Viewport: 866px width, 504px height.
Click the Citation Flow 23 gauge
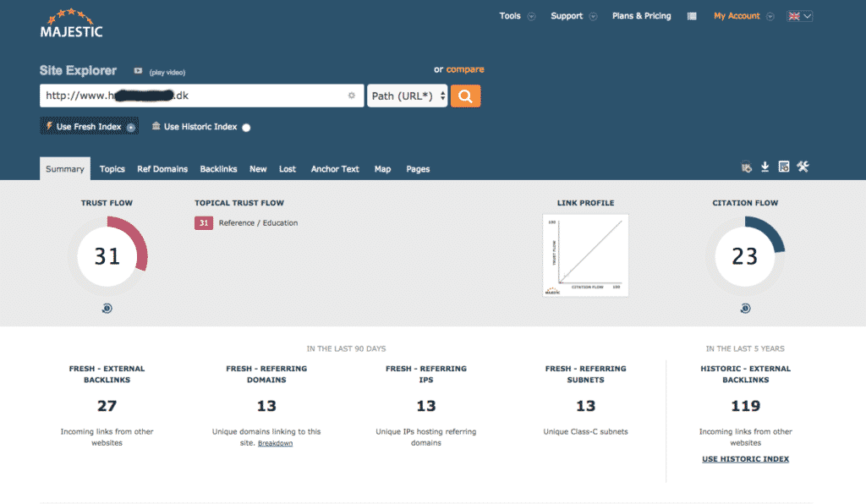pos(745,256)
